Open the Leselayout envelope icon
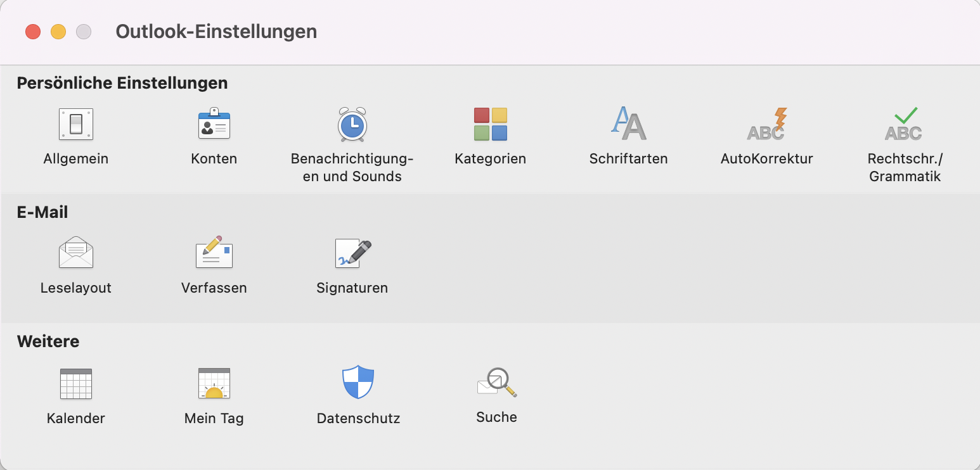This screenshot has height=470, width=980. pyautogui.click(x=76, y=253)
